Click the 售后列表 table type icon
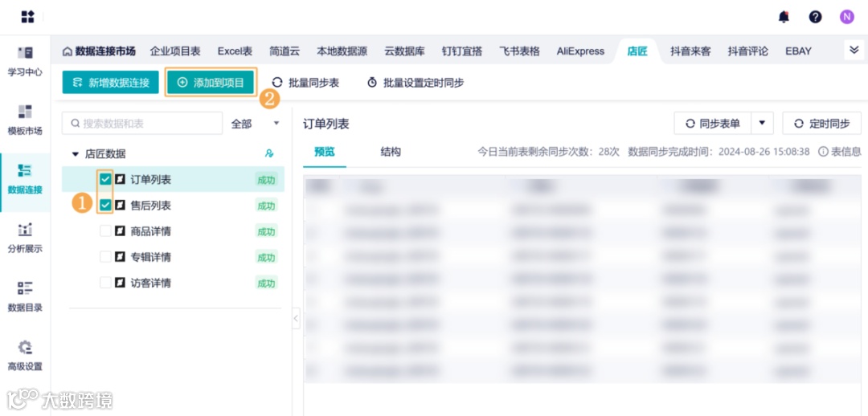The height and width of the screenshot is (416, 868). (120, 206)
